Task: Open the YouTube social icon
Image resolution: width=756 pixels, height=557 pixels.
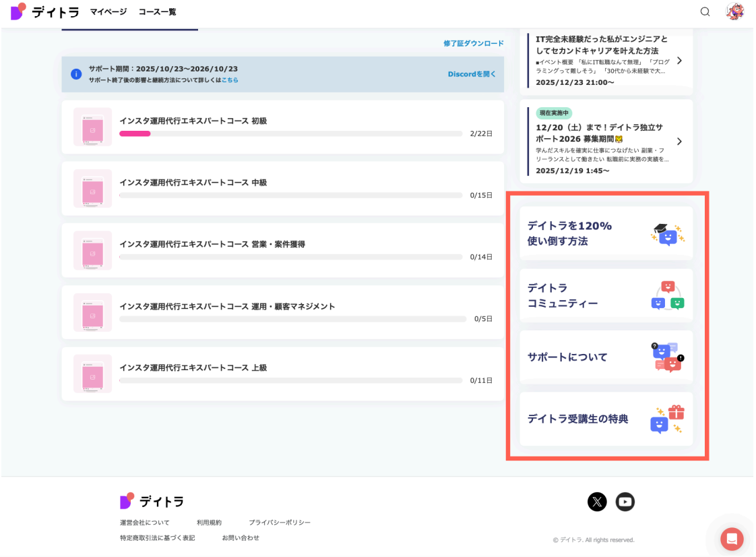Action: 625,502
